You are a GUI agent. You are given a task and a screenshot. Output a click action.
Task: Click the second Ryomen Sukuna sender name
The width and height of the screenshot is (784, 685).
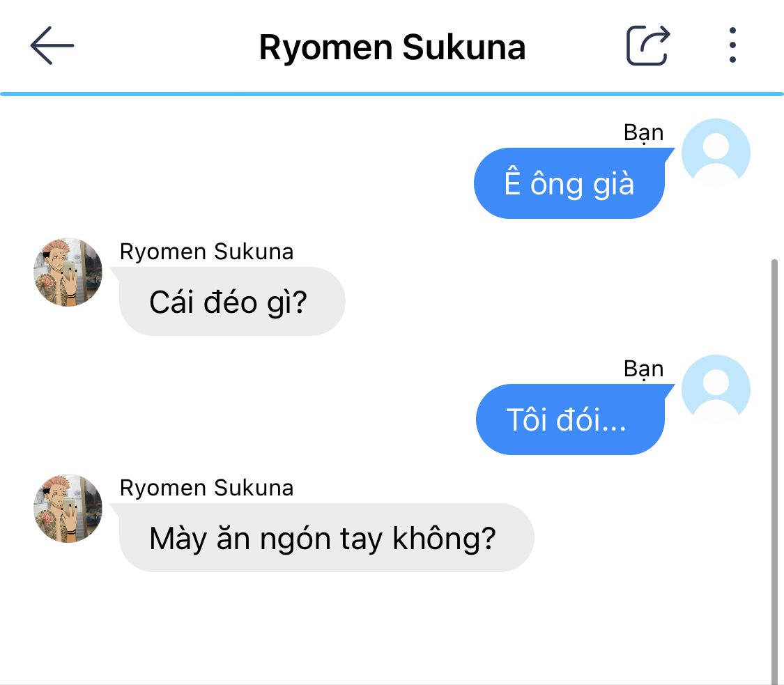tap(206, 488)
